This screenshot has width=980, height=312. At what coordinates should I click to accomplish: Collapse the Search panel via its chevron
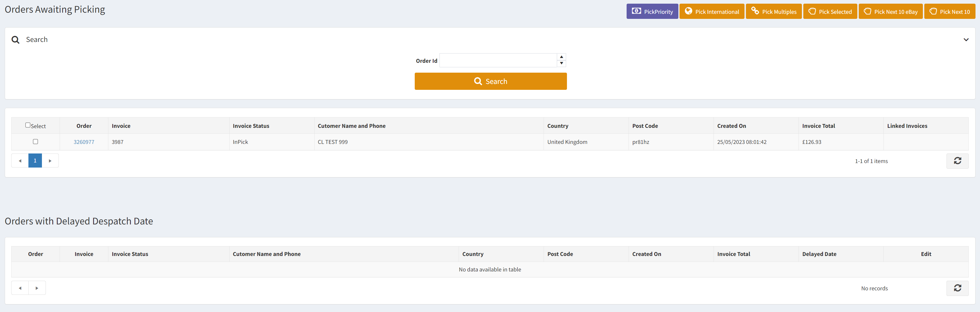point(966,39)
